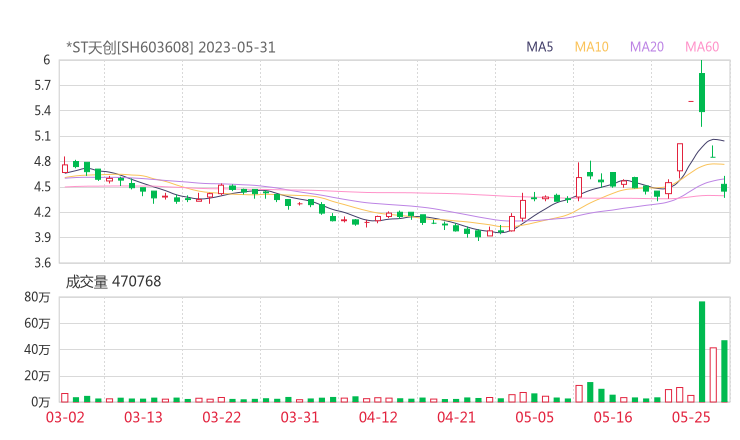Click the last green candlestick near 4.5
This screenshot has height=440, width=740.
point(724,187)
